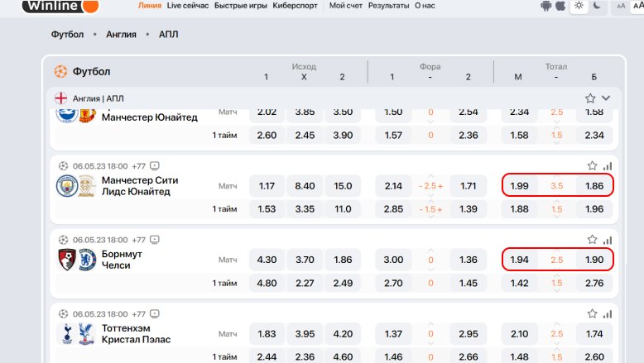Go to Результаты link
The image size is (644, 363).
tap(388, 5)
